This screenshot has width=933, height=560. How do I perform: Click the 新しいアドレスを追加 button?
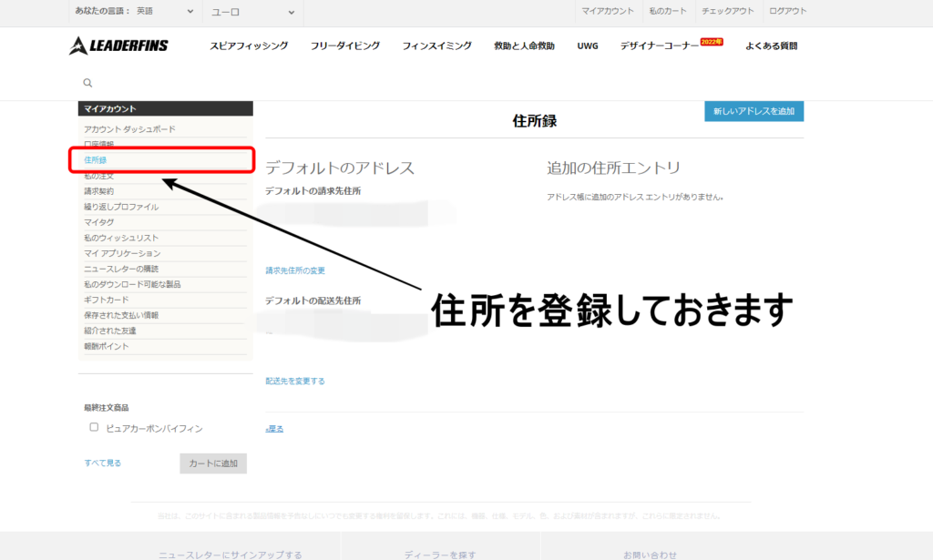[754, 111]
